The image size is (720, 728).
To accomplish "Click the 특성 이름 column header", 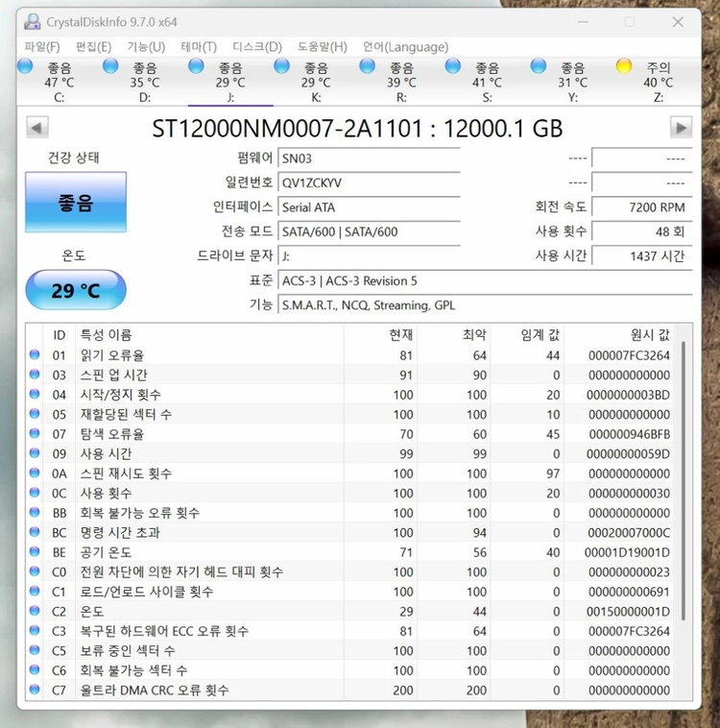I will (x=209, y=335).
